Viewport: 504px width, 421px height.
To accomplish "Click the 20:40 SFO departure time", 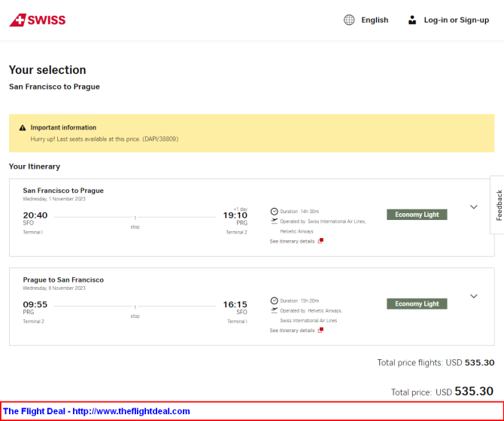I will pyautogui.click(x=35, y=215).
